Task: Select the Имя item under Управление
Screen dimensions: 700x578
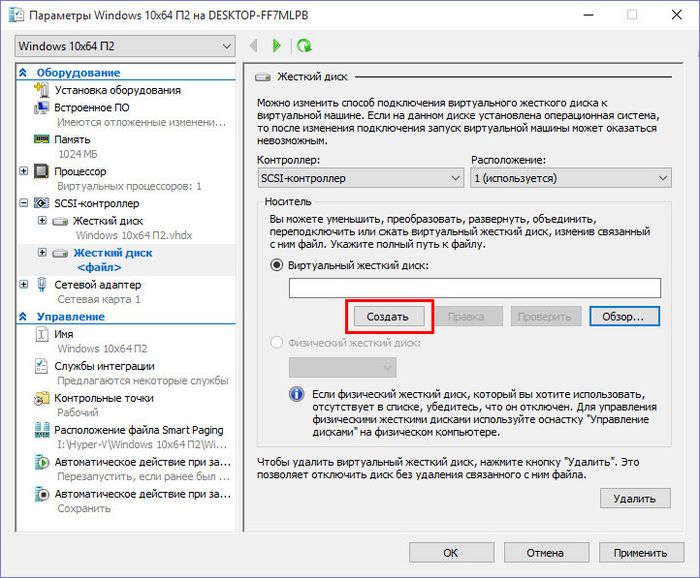Action: click(64, 334)
